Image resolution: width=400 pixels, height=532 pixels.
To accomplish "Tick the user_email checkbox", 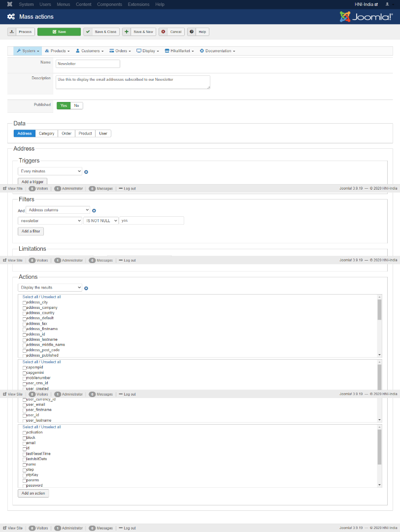I will (25, 405).
